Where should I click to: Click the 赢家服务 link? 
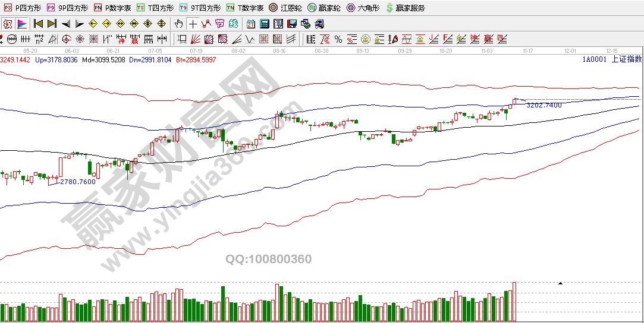[x=406, y=8]
